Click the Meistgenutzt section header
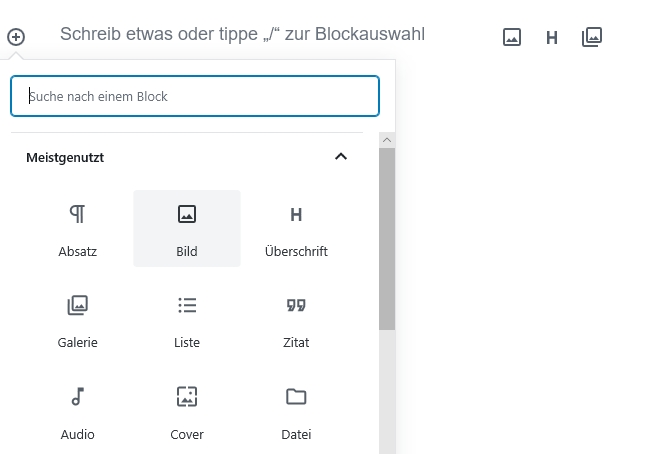 pyautogui.click(x=66, y=157)
